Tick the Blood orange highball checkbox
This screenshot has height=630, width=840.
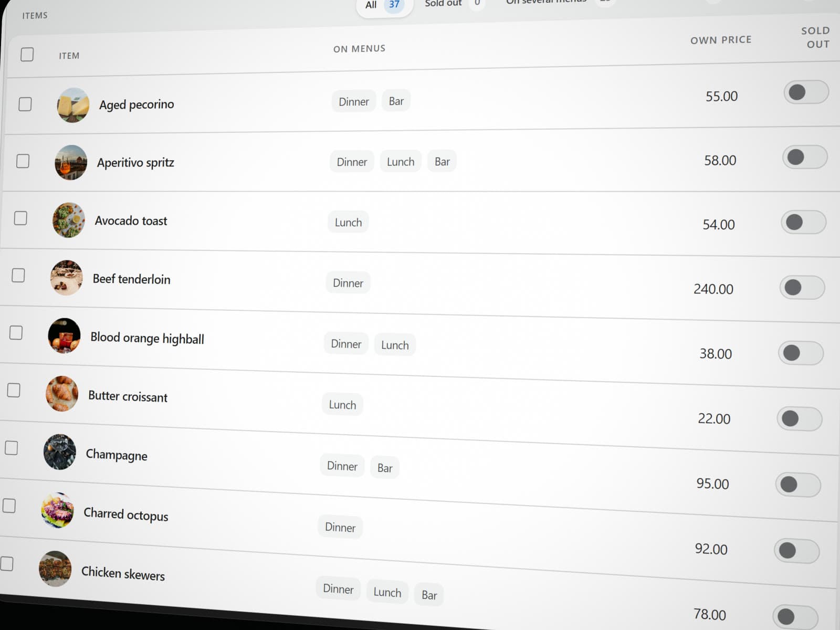tap(16, 332)
